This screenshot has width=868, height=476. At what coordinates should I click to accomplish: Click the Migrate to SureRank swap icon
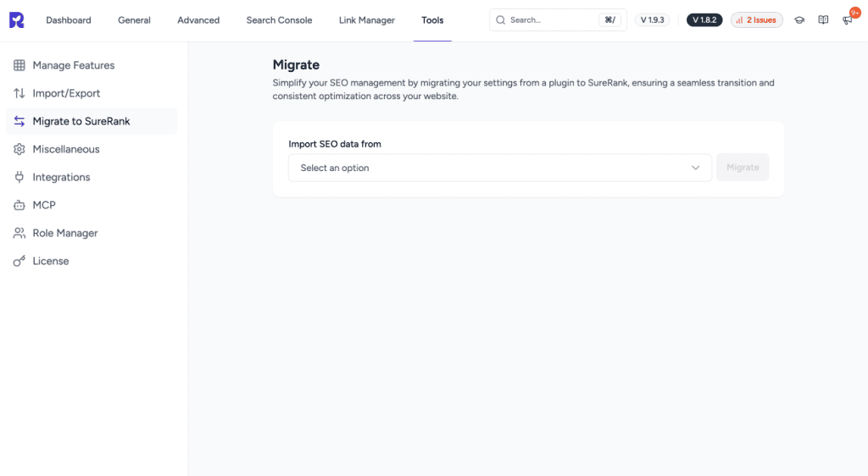[19, 121]
